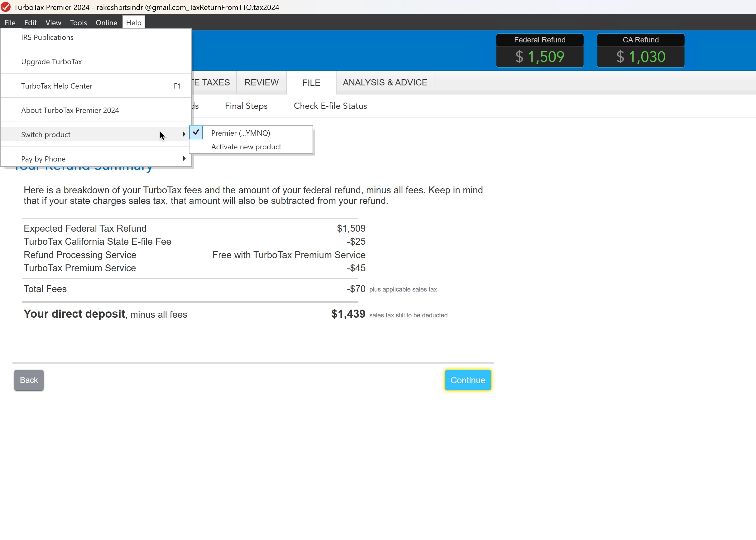
Task: Go to Check E-file Status
Action: [330, 106]
